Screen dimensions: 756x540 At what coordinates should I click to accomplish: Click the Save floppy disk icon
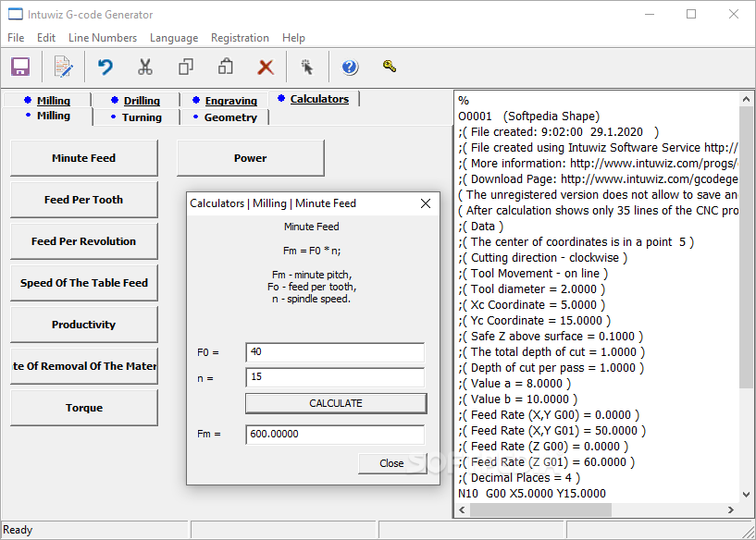pyautogui.click(x=20, y=67)
